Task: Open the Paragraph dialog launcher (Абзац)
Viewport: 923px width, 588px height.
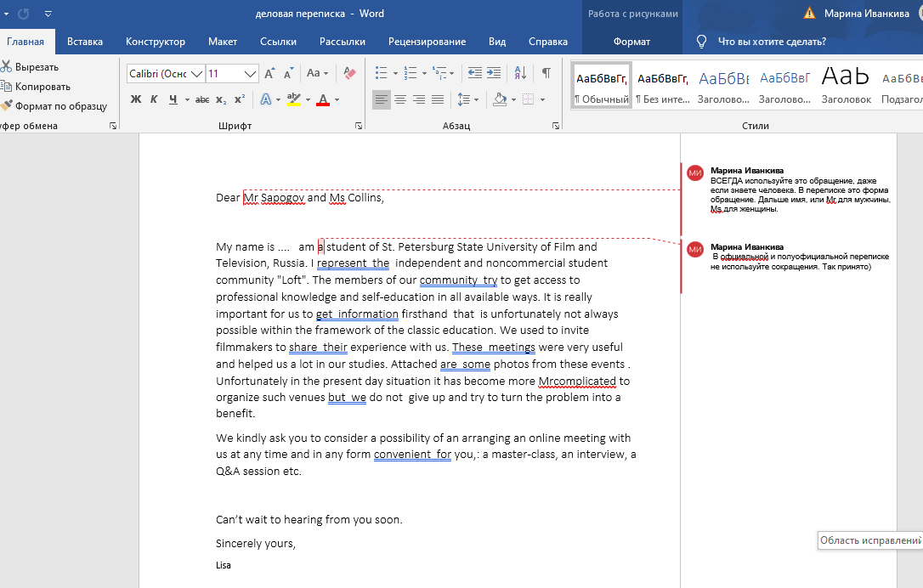Action: coord(556,126)
